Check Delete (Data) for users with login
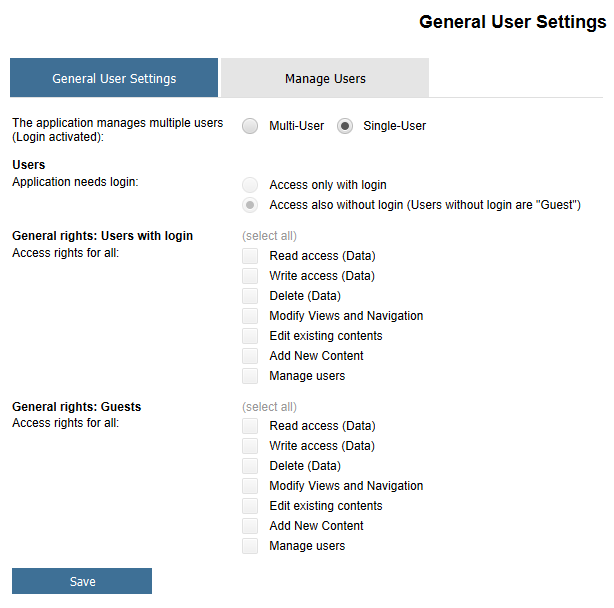 (x=250, y=296)
